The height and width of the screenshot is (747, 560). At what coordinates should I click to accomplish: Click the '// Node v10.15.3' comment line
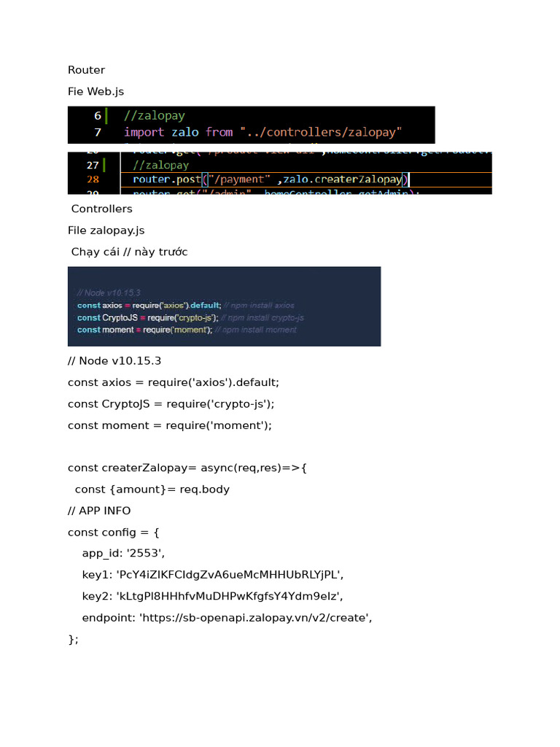[x=114, y=361]
